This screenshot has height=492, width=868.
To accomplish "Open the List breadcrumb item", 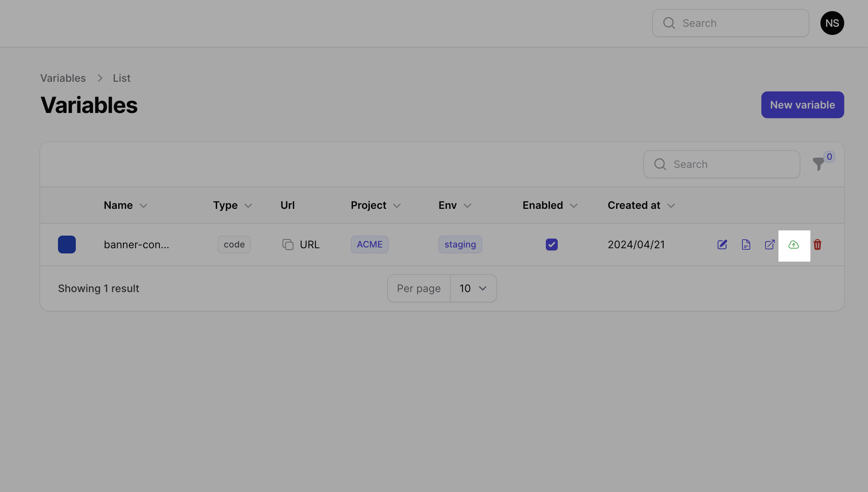I will coord(122,78).
